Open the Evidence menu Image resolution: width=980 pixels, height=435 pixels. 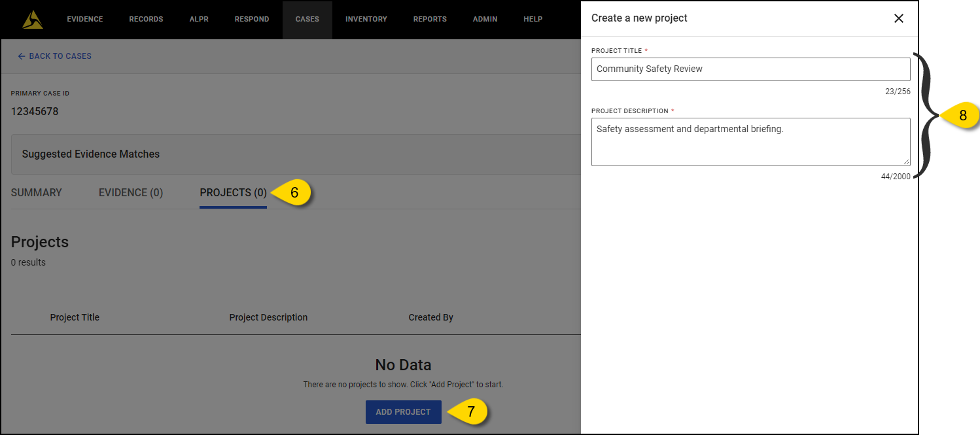point(84,20)
